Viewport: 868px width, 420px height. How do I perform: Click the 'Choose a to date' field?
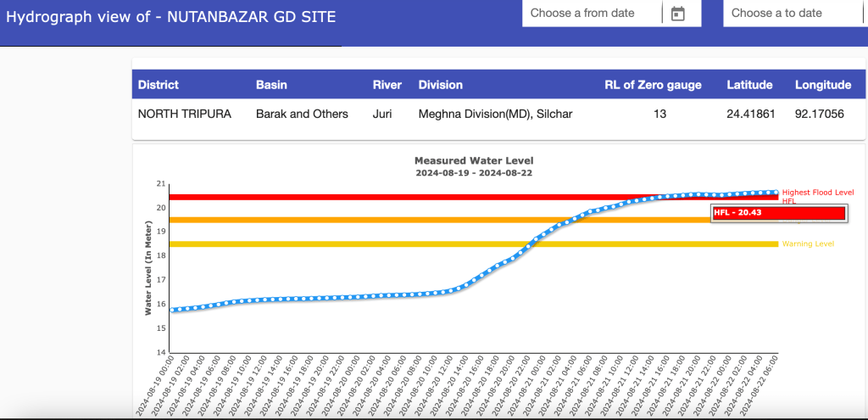pos(788,14)
